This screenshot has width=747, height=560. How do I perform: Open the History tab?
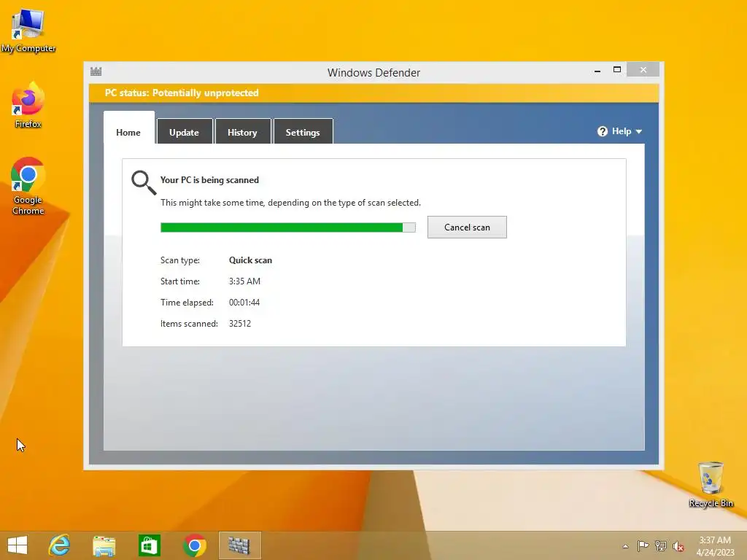coord(242,133)
